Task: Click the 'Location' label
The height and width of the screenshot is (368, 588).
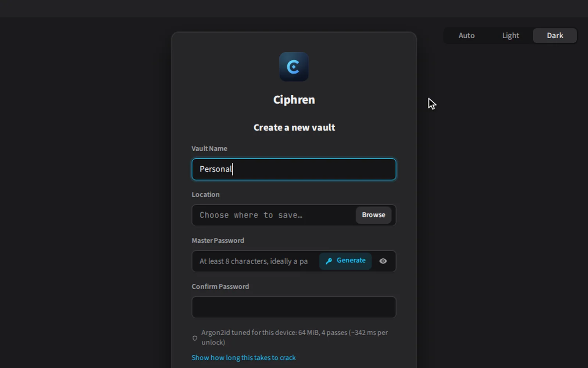Action: tap(205, 195)
